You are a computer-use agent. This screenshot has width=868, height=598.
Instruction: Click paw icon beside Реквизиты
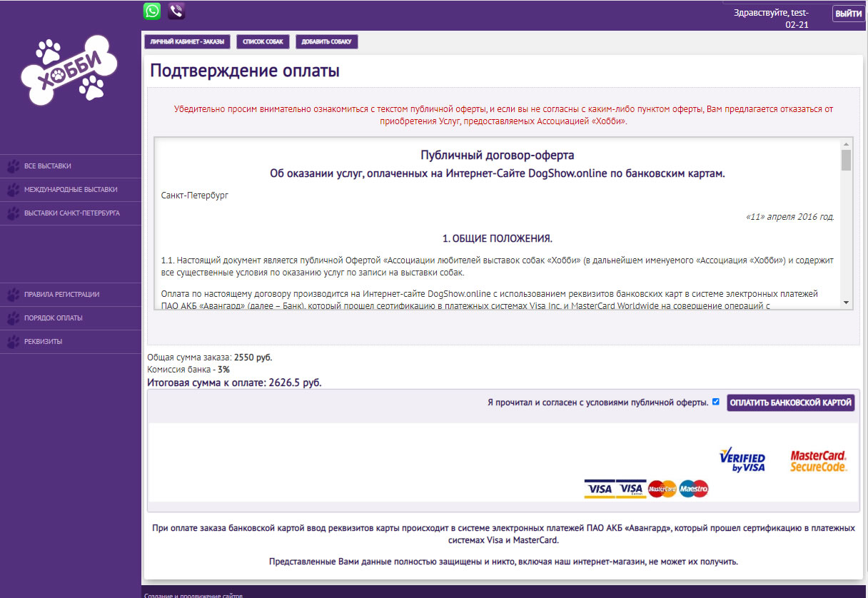click(13, 342)
